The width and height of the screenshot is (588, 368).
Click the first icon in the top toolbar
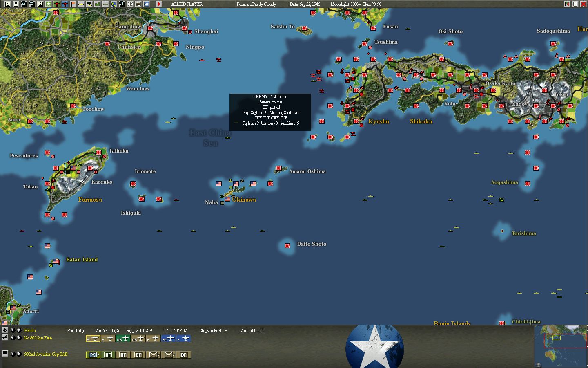click(8, 4)
